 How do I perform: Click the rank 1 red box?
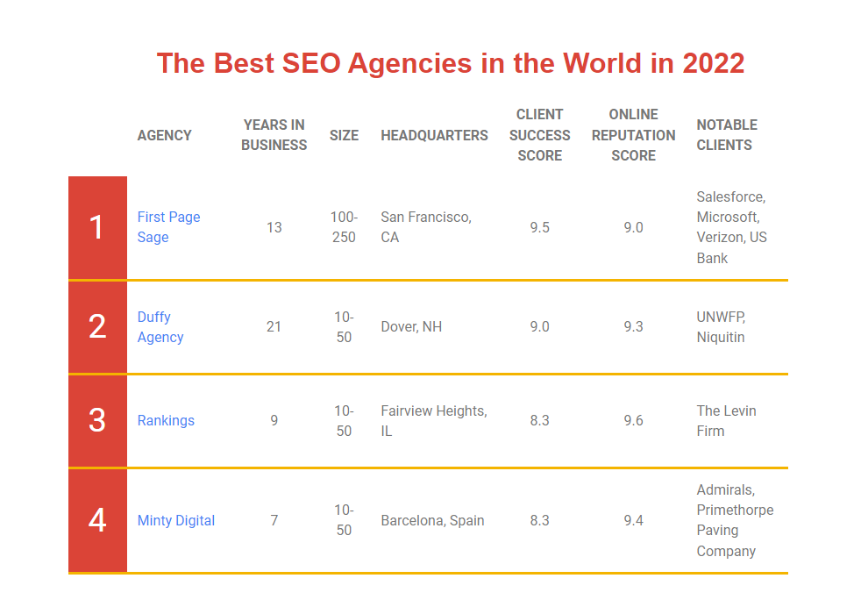pos(97,227)
